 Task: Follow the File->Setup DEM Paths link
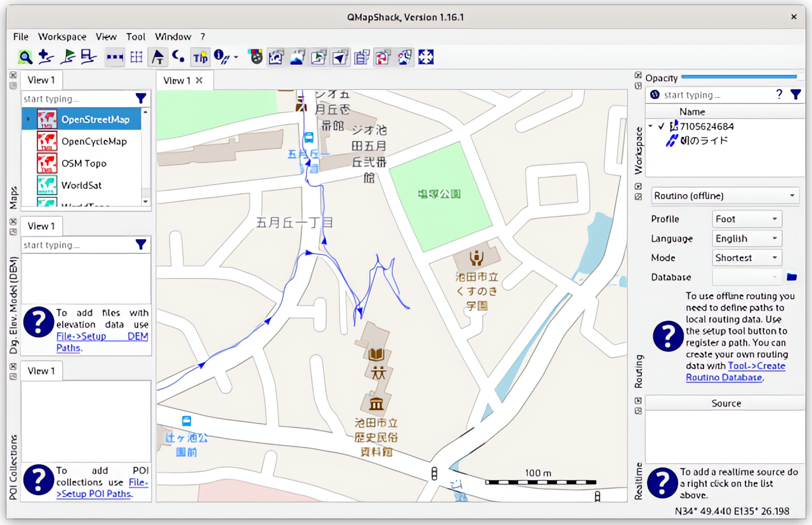click(102, 342)
